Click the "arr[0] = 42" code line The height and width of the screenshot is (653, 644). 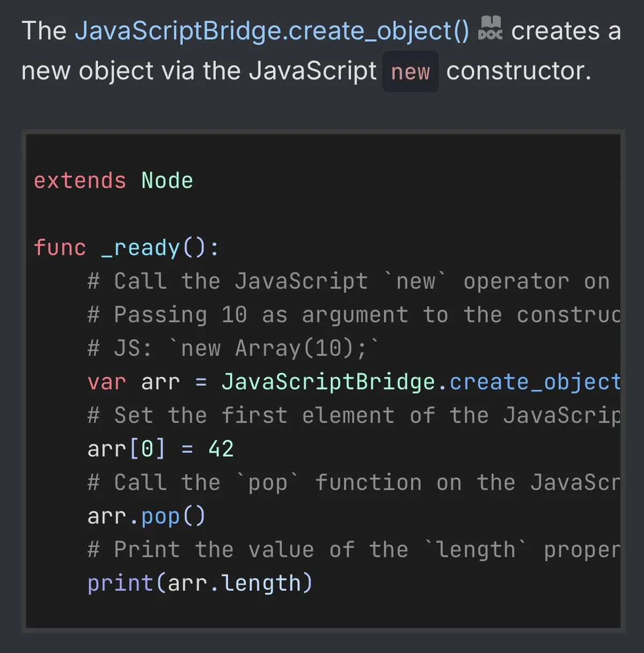pyautogui.click(x=160, y=449)
